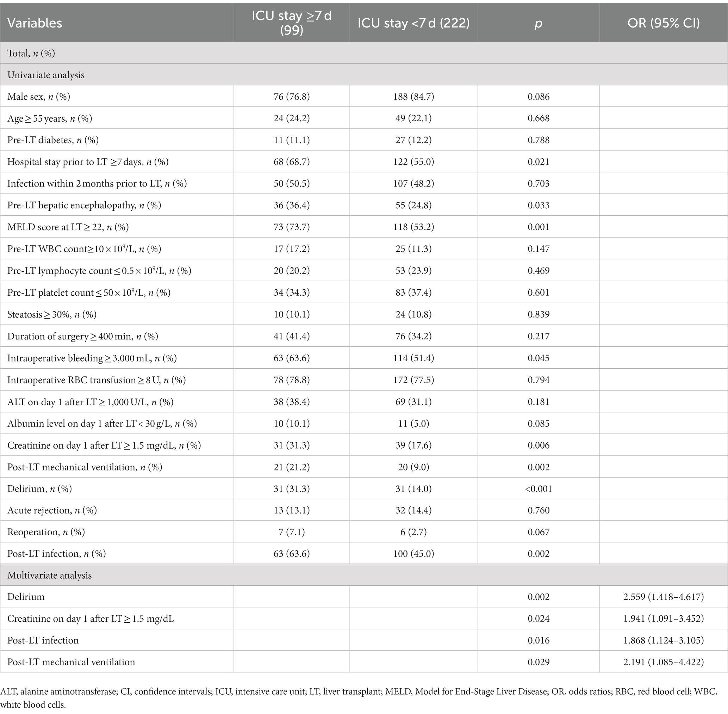The image size is (728, 714).
Task: Click the value '188 (84.7)'
Action: pos(413,97)
